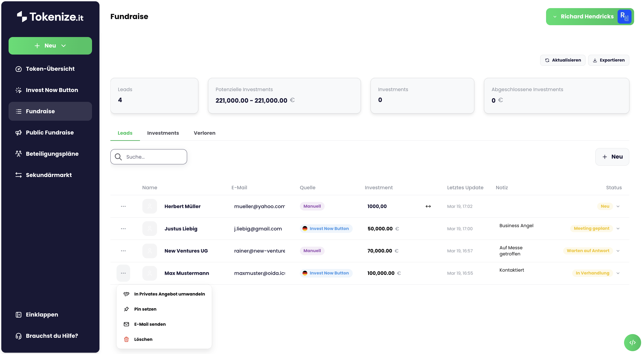Click the Sekundärmarkt swap arrows icon
Screen dimensions: 644x354
point(18,175)
